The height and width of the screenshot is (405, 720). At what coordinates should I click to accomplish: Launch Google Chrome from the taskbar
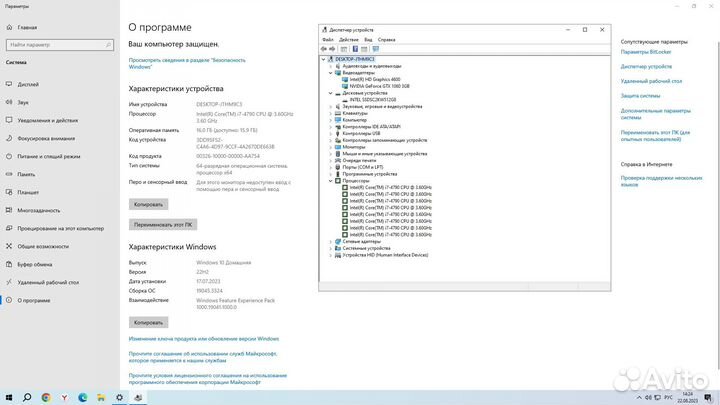click(45, 398)
